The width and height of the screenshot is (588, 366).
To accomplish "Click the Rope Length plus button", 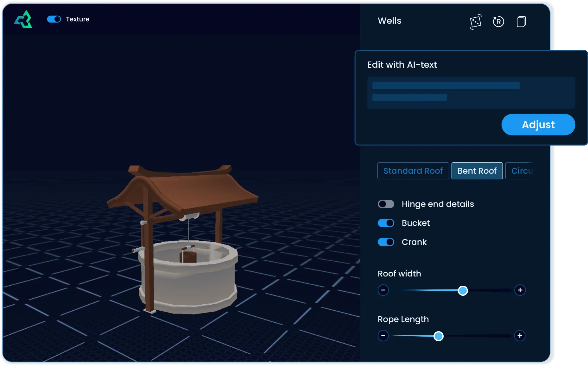I will pyautogui.click(x=520, y=336).
